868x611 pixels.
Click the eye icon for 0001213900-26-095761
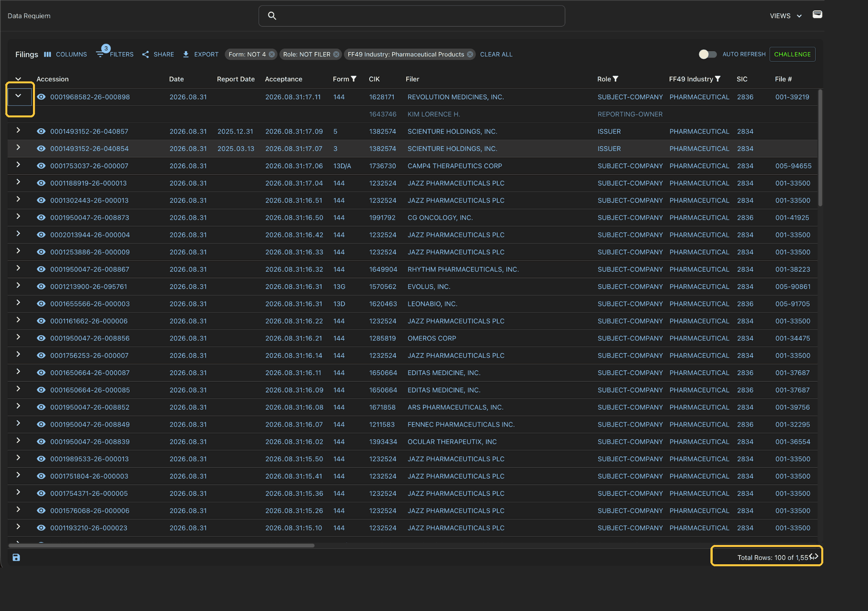click(41, 287)
